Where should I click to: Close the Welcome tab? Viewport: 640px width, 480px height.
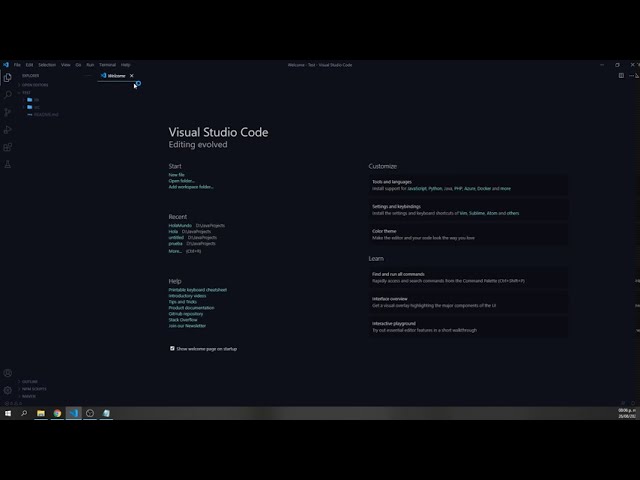pos(131,76)
